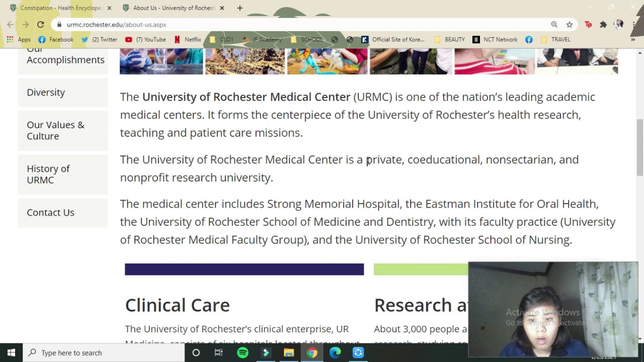
Task: Open History of URMC sidebar item
Action: click(63, 174)
